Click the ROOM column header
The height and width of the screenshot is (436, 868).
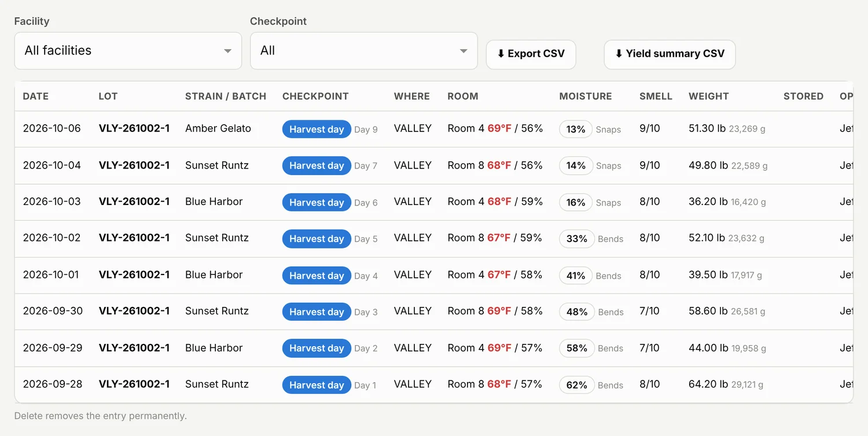[463, 96]
